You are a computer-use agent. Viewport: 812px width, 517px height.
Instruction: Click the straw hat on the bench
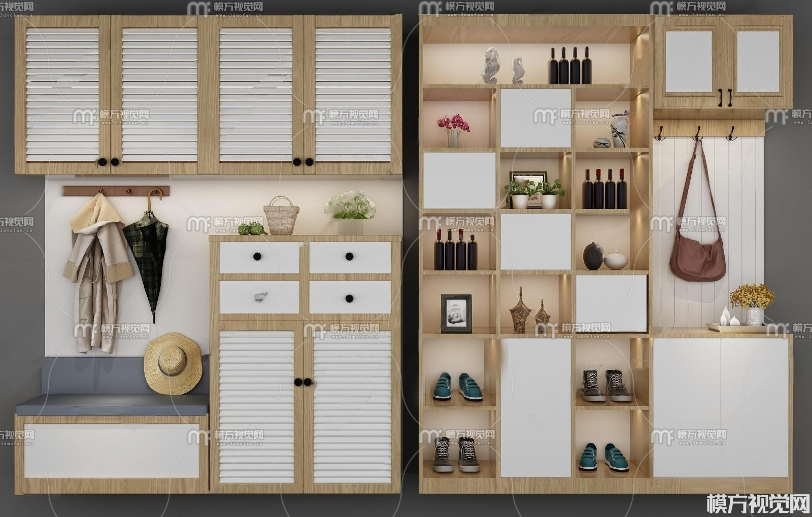coord(173,363)
